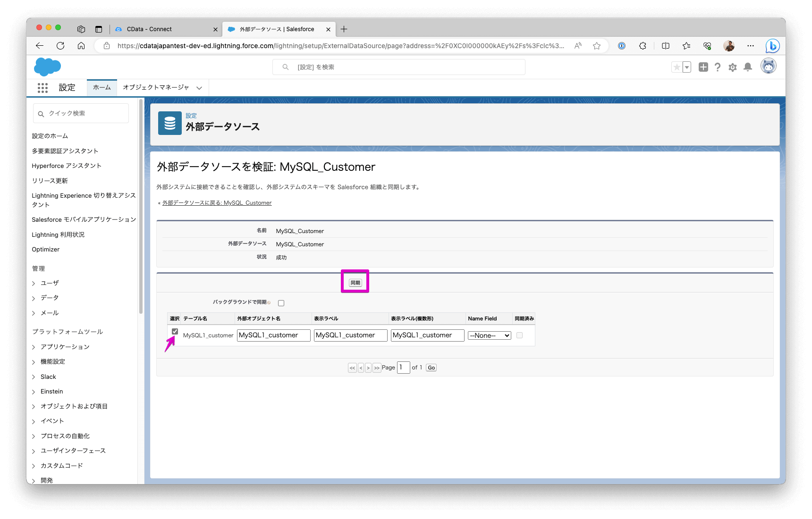Uncheck the MySQL1_customer selection checkbox

(175, 331)
